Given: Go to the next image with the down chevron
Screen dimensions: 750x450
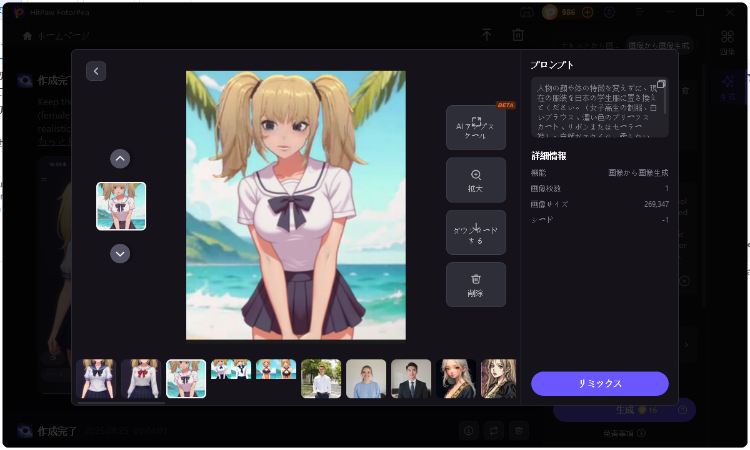Looking at the screenshot, I should point(120,254).
